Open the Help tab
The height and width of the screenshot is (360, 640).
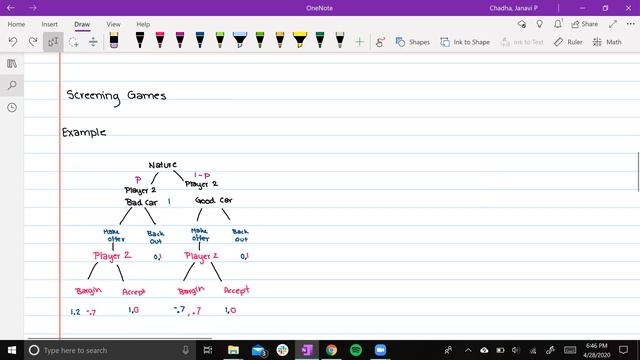coord(143,24)
